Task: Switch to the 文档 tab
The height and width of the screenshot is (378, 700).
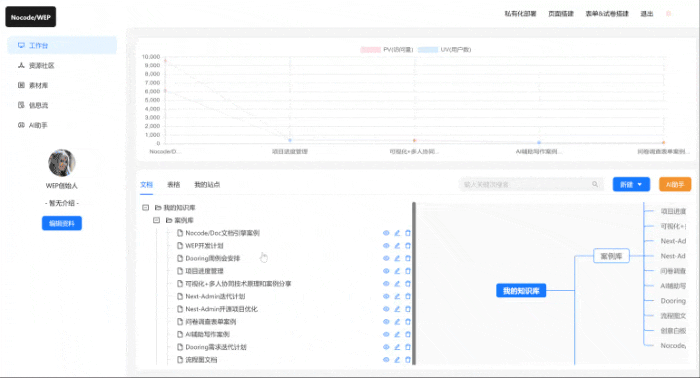Action: [x=146, y=185]
